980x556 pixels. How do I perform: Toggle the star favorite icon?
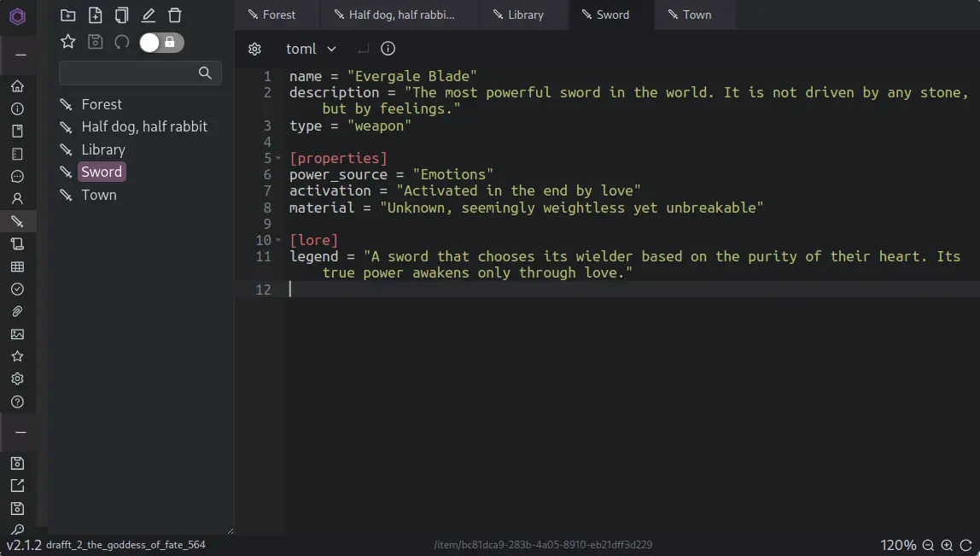tap(67, 41)
